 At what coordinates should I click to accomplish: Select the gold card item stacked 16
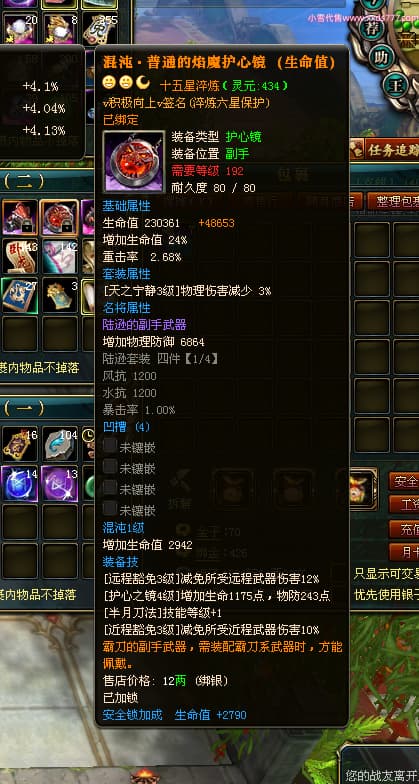(20, 444)
